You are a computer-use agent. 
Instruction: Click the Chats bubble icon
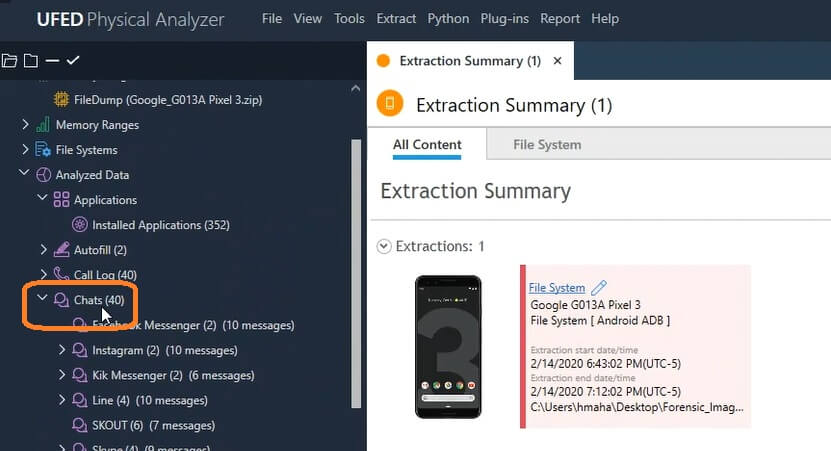[61, 300]
